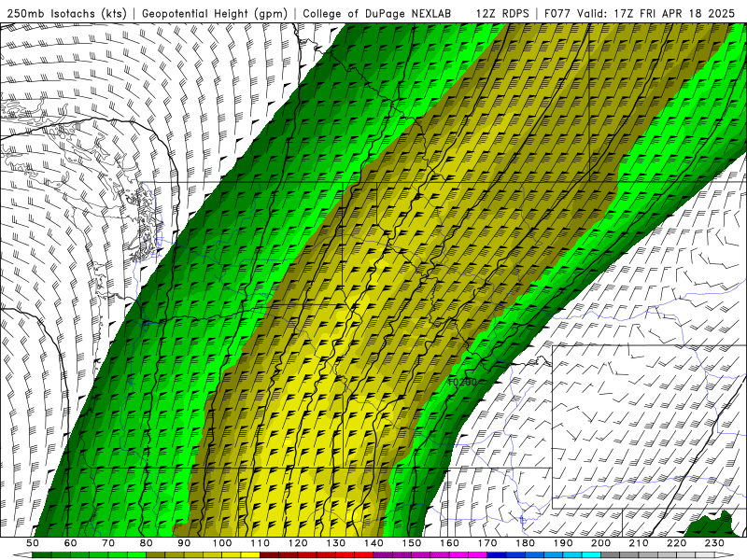This screenshot has height=560, width=747.
Task: Click the legend value 80
Action: click(x=147, y=543)
